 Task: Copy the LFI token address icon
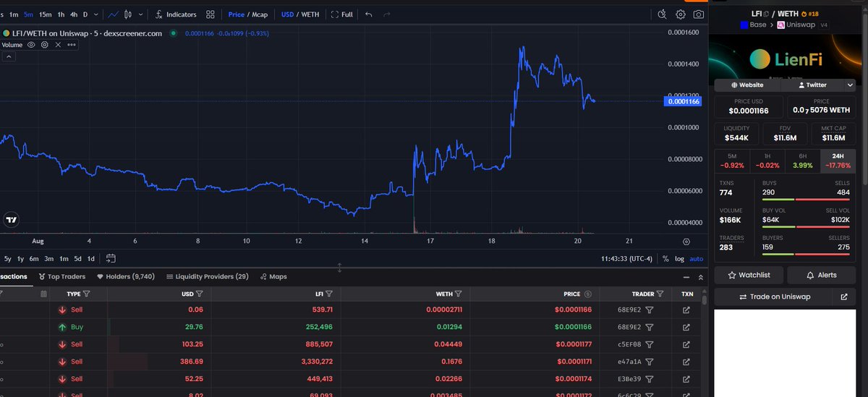point(765,14)
